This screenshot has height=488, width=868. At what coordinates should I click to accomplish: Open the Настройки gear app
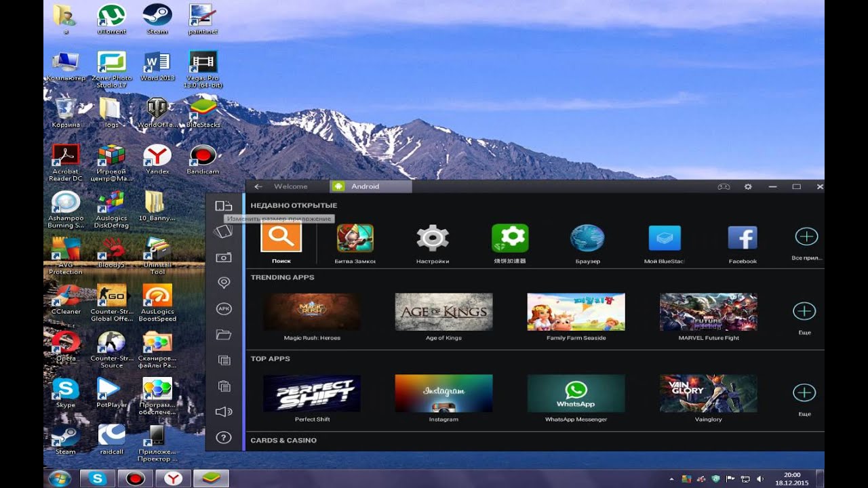[x=433, y=238]
